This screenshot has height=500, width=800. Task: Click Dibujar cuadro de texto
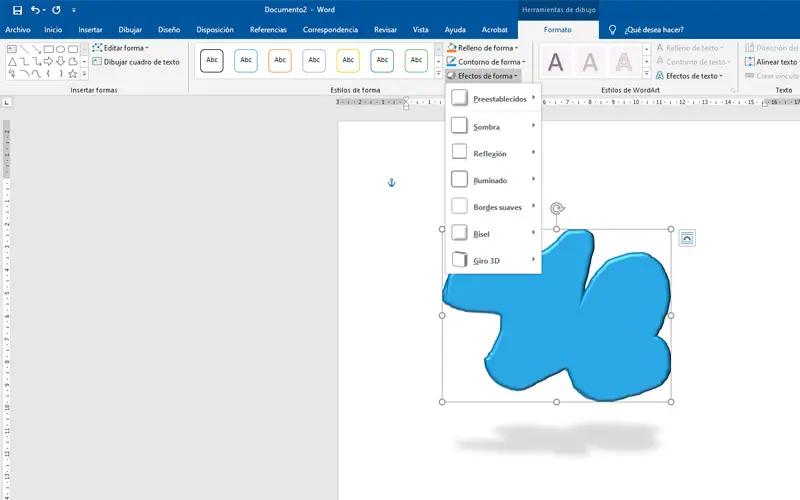click(136, 62)
